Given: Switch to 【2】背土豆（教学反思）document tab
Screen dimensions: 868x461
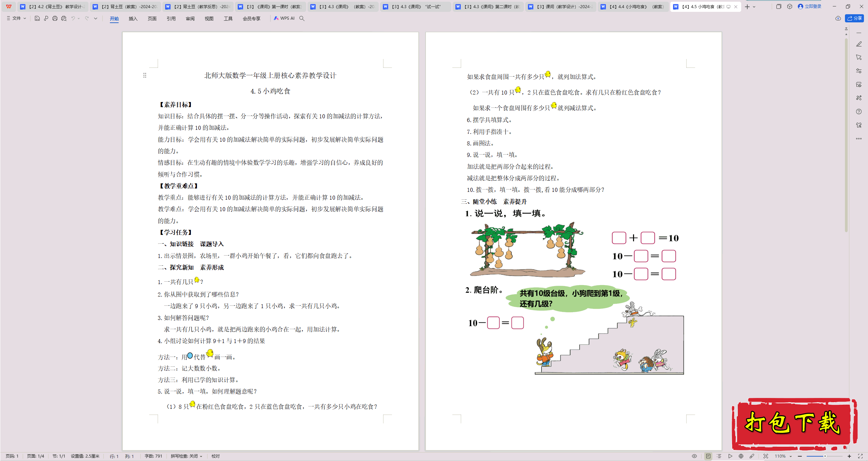Looking at the screenshot, I should tap(198, 6).
